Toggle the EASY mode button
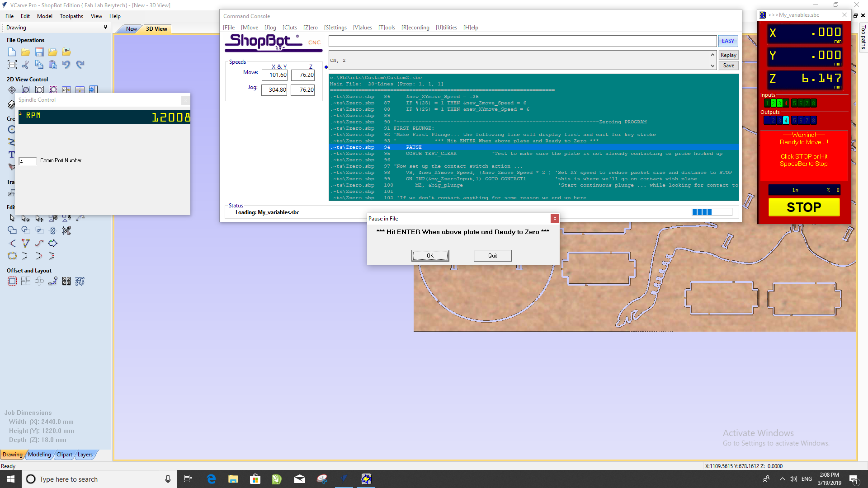The height and width of the screenshot is (488, 868). pyautogui.click(x=728, y=41)
